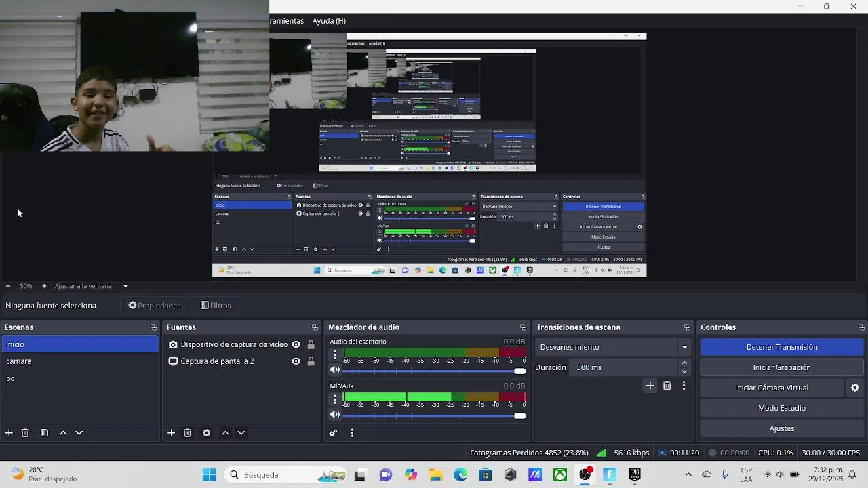Select the camara scene

tap(79, 361)
